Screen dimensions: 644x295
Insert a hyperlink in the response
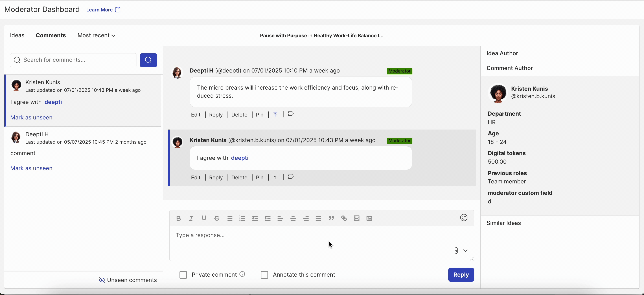344,218
